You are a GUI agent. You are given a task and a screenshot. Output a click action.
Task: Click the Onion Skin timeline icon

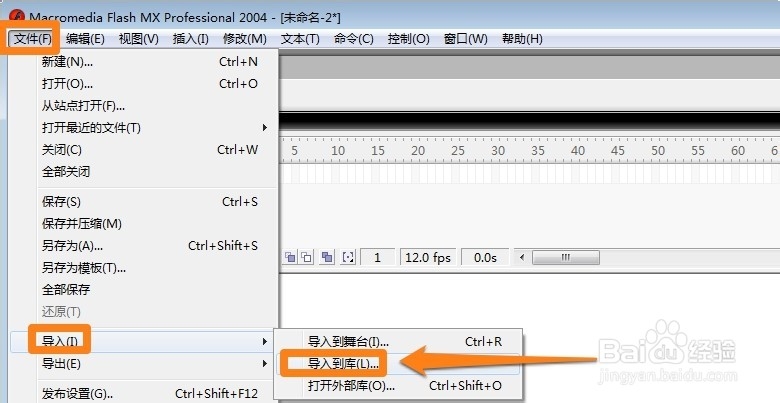coord(290,257)
